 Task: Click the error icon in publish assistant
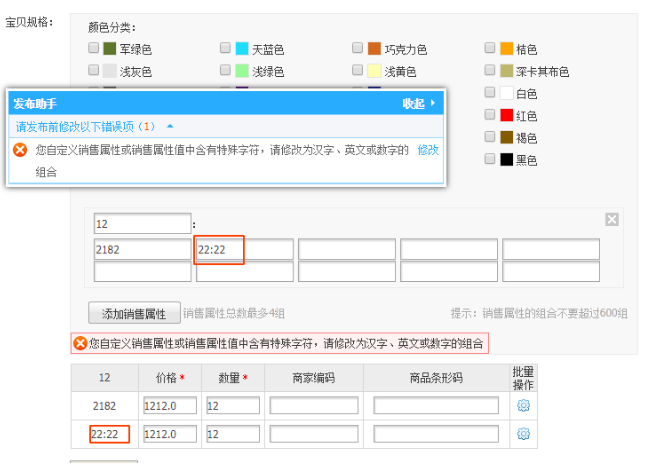pos(20,149)
